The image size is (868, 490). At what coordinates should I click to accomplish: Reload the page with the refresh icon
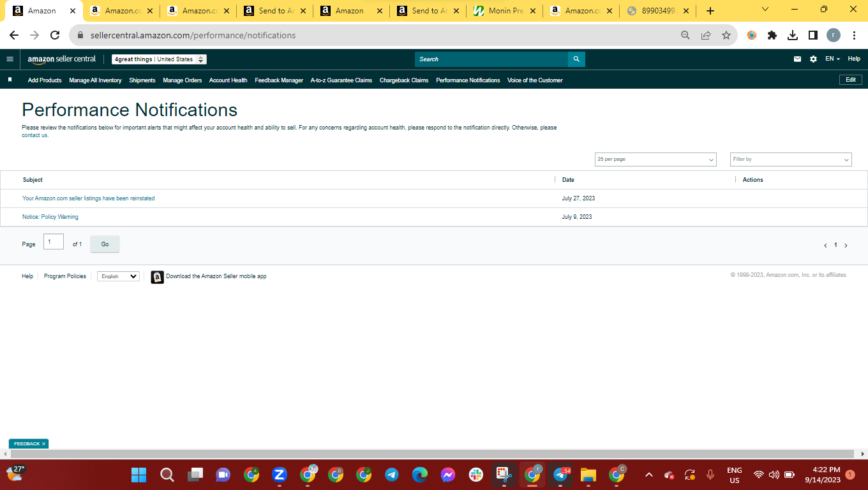pos(55,35)
